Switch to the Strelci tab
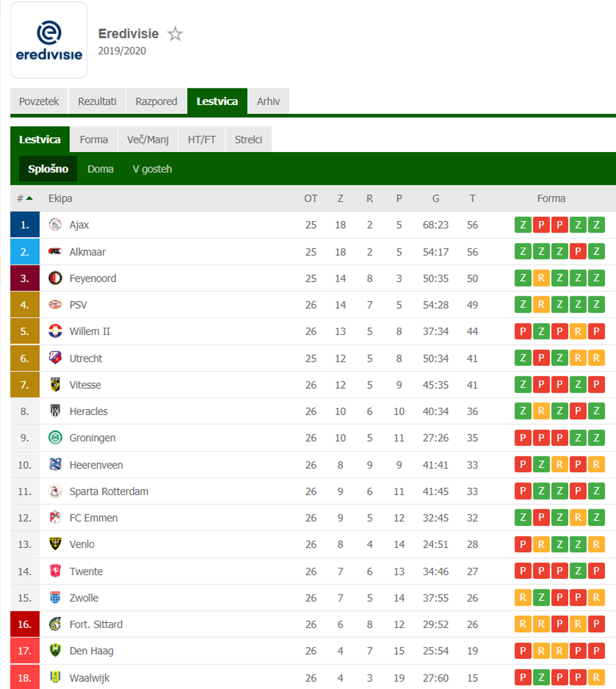 point(248,139)
